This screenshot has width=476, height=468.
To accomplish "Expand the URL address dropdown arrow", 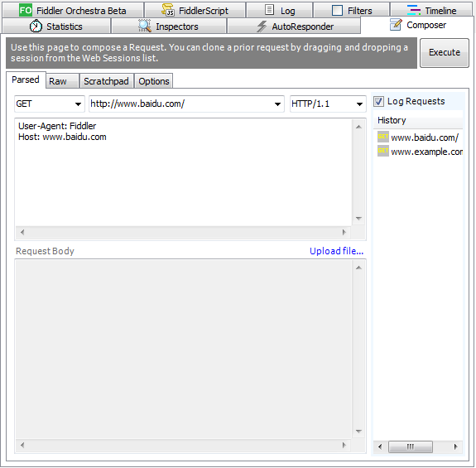I will point(277,104).
